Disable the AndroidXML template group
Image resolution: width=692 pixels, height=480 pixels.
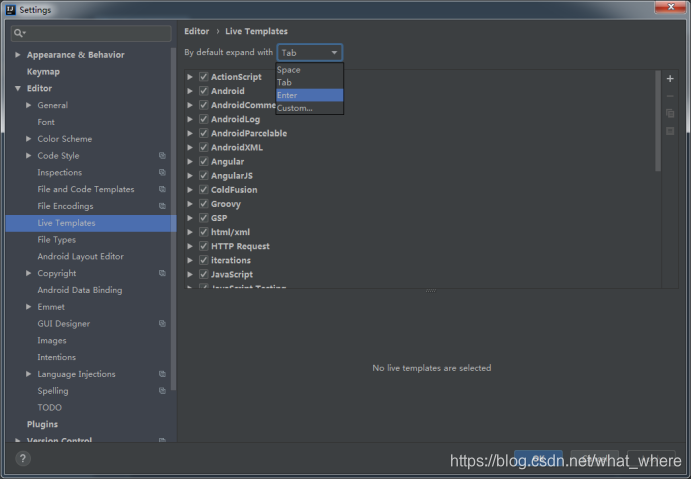pyautogui.click(x=203, y=147)
